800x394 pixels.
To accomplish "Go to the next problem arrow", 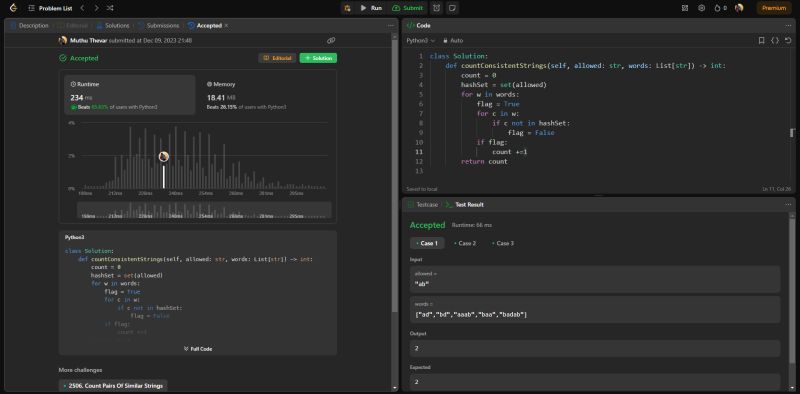I will (x=96, y=8).
